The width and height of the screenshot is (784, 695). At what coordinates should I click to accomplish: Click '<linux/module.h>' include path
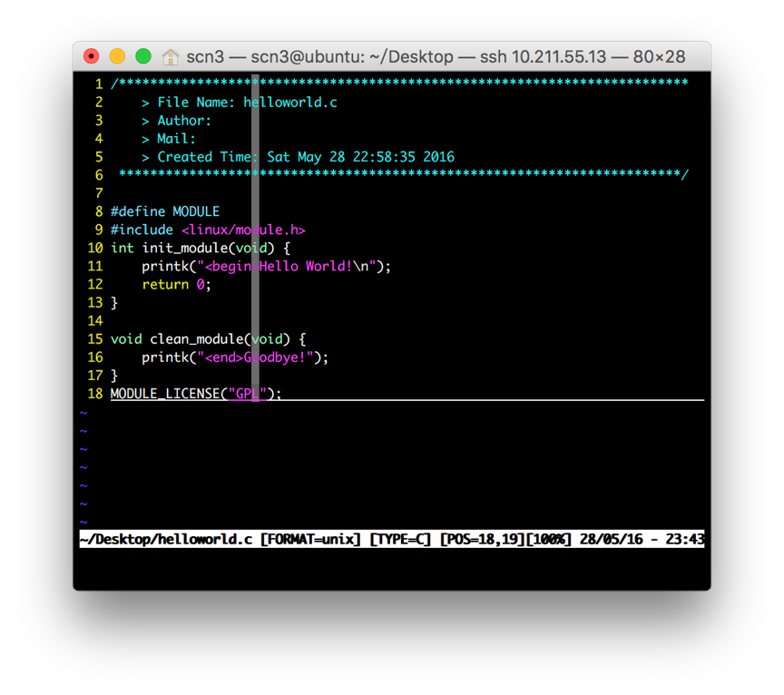(x=243, y=230)
